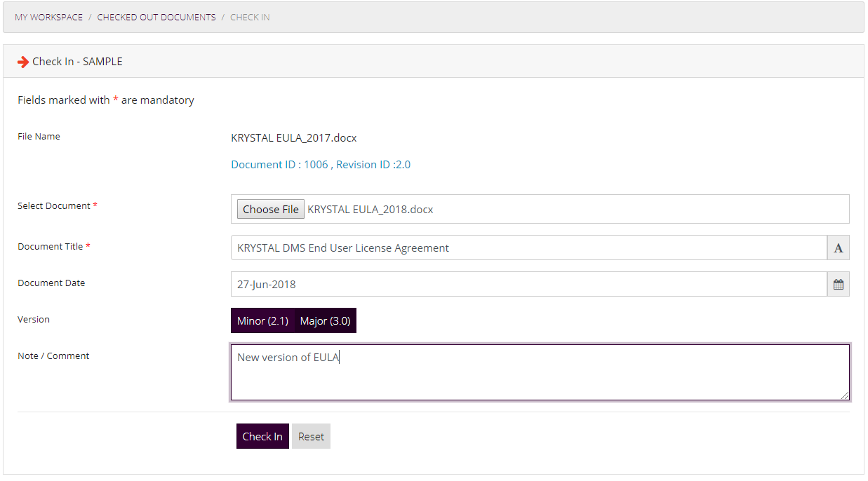The width and height of the screenshot is (868, 481).
Task: Select Minor (2.1) version option
Action: click(262, 320)
